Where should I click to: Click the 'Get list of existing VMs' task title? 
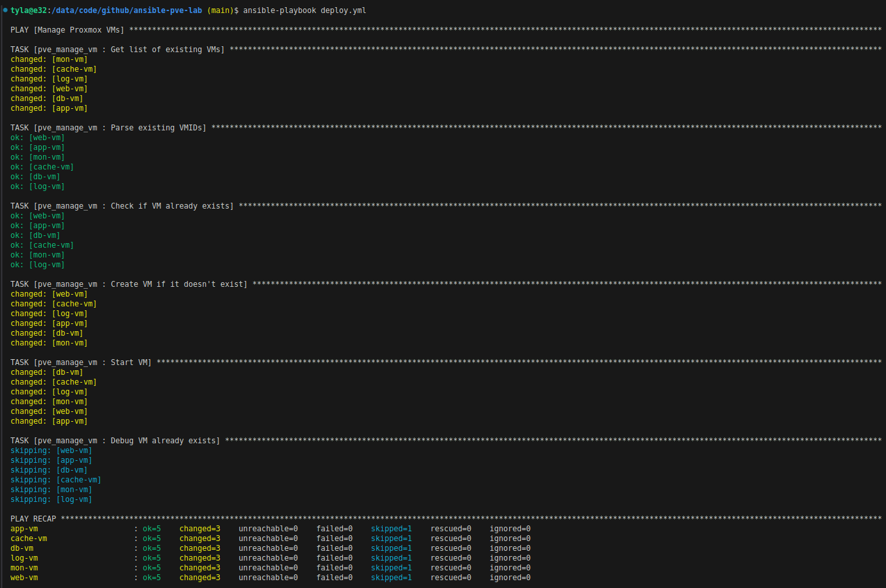[167, 50]
